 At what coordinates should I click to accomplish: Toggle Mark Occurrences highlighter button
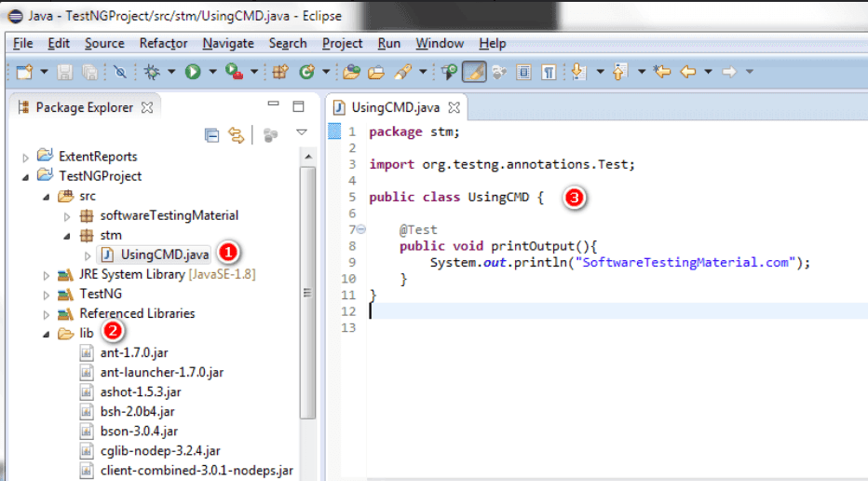pos(474,72)
